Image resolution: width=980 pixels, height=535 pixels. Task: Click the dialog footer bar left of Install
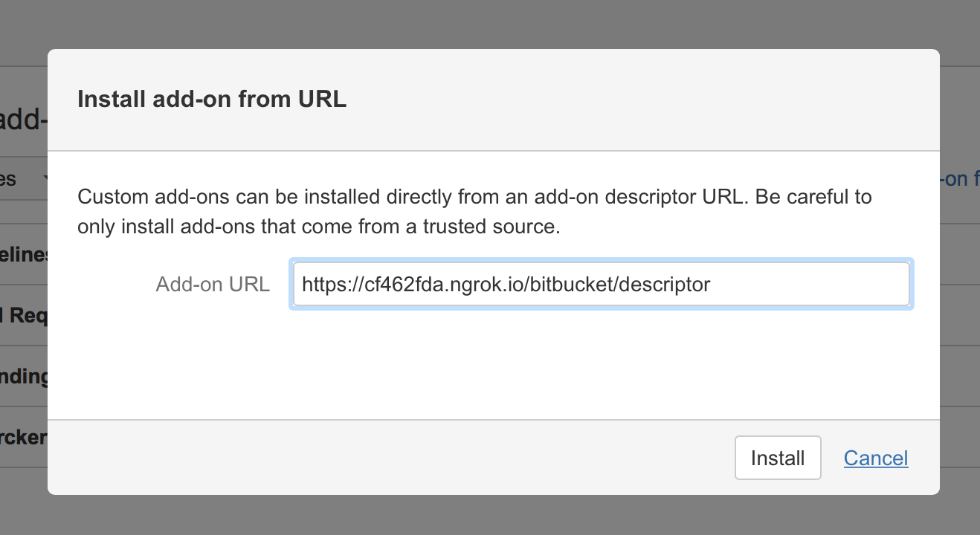tap(372, 458)
